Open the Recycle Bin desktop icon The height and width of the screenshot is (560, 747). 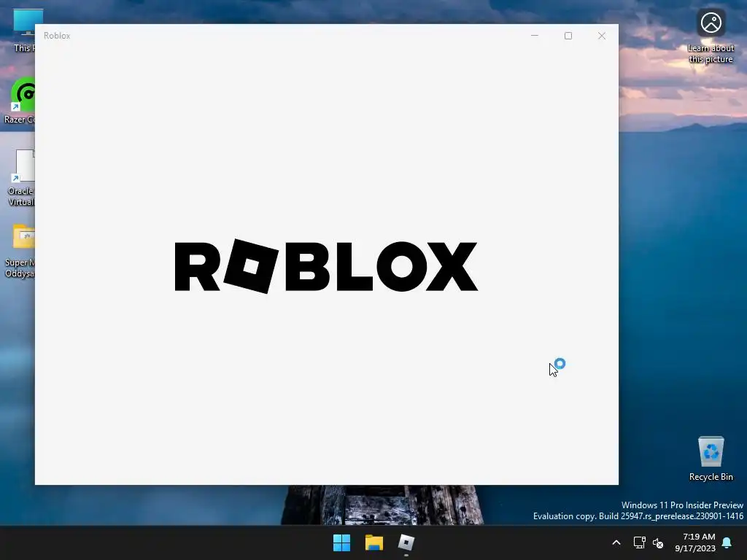pos(711,459)
